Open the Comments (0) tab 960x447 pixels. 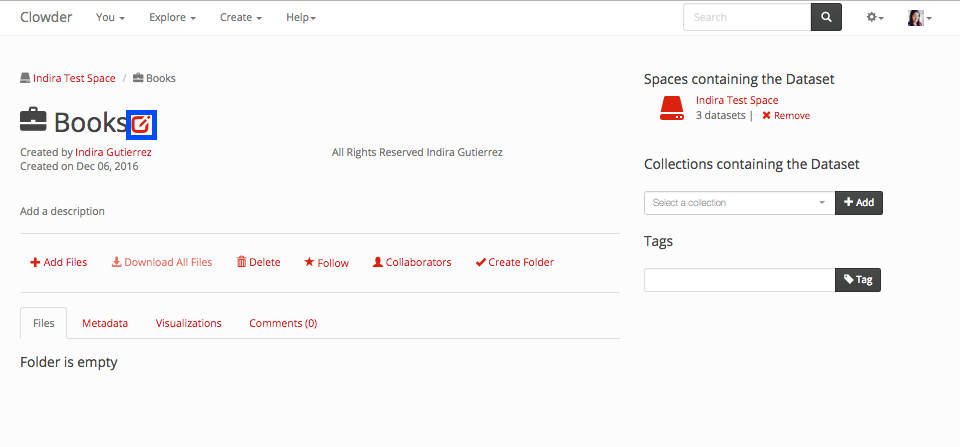point(283,323)
